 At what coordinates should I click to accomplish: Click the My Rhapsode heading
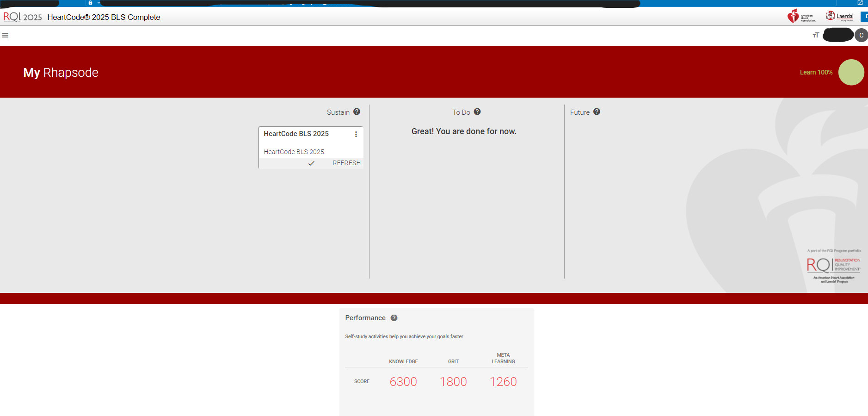click(61, 73)
